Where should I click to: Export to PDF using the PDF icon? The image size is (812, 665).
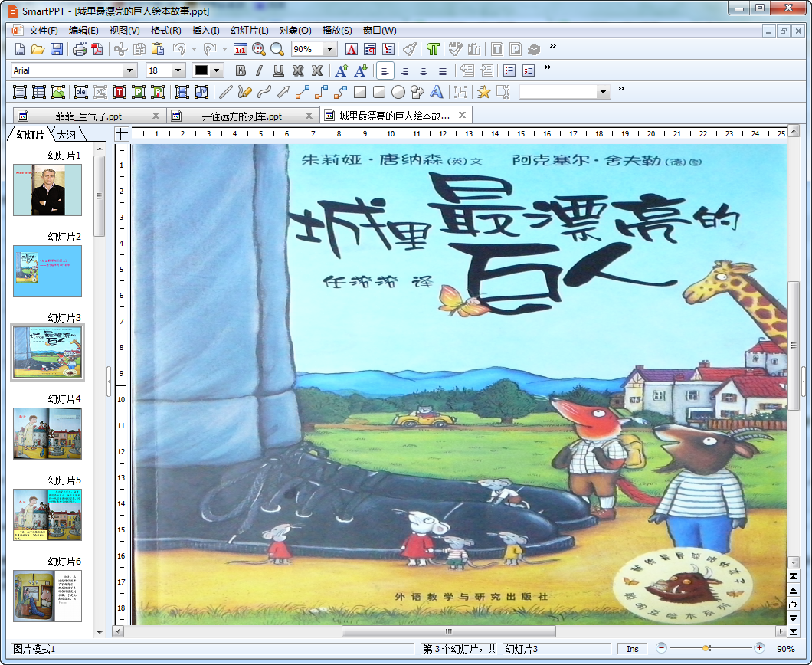coord(97,49)
